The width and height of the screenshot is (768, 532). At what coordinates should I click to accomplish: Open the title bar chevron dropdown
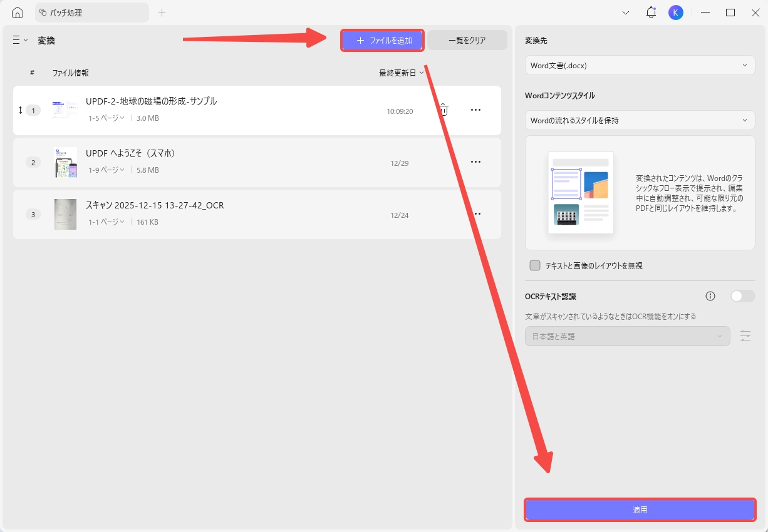pos(625,13)
